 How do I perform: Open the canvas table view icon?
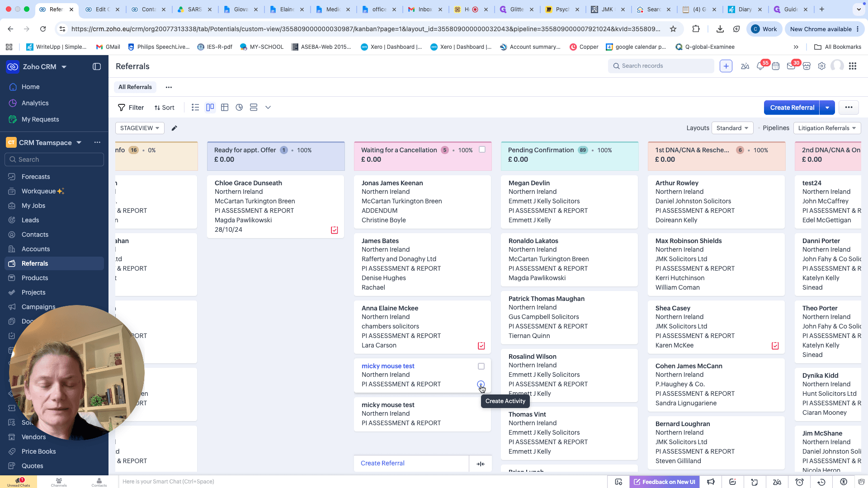tap(225, 108)
